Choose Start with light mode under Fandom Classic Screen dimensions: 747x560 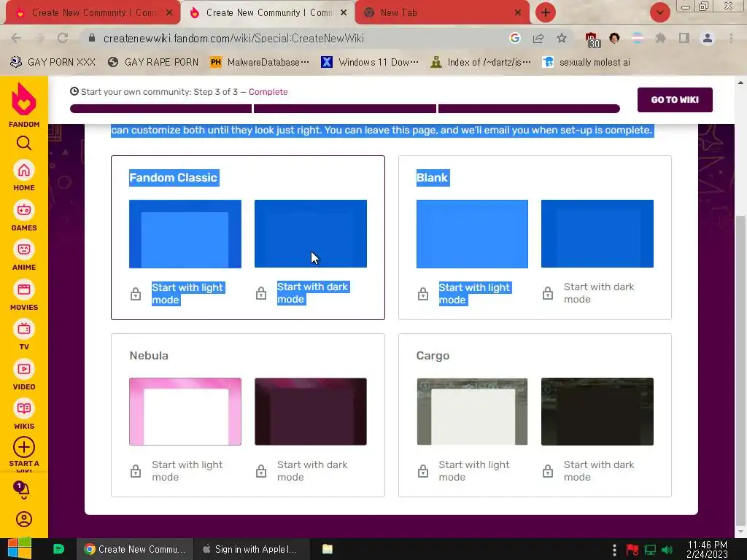click(x=187, y=293)
